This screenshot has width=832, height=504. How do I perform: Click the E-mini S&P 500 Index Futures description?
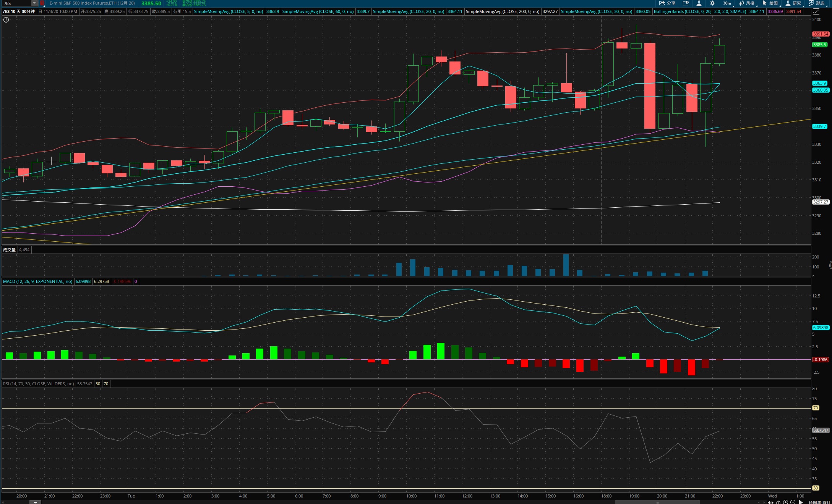[x=92, y=3]
